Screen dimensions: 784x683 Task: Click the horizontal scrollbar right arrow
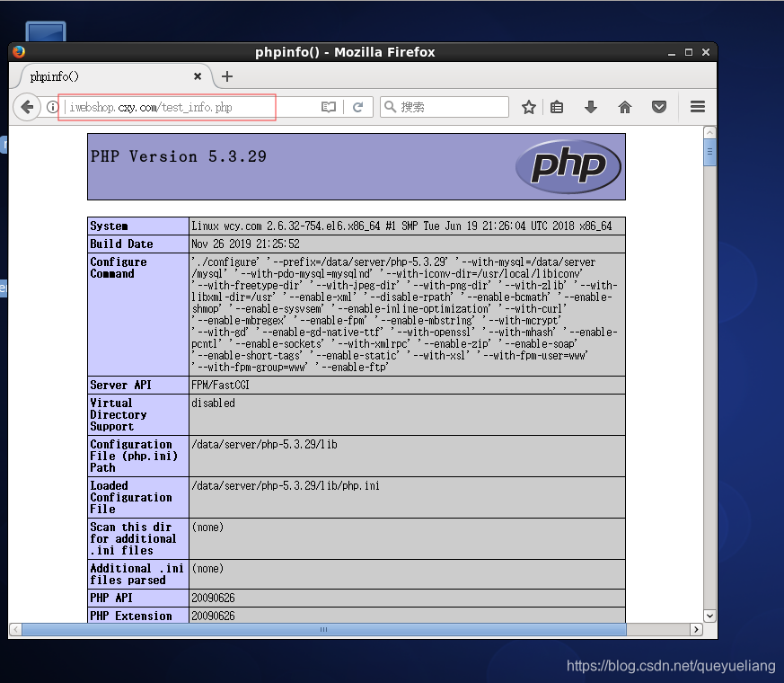[x=696, y=629]
